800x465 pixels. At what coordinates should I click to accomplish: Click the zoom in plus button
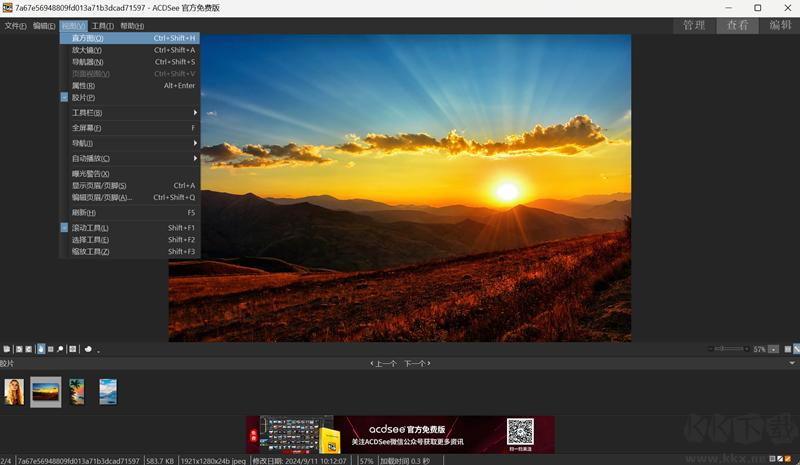(x=746, y=349)
